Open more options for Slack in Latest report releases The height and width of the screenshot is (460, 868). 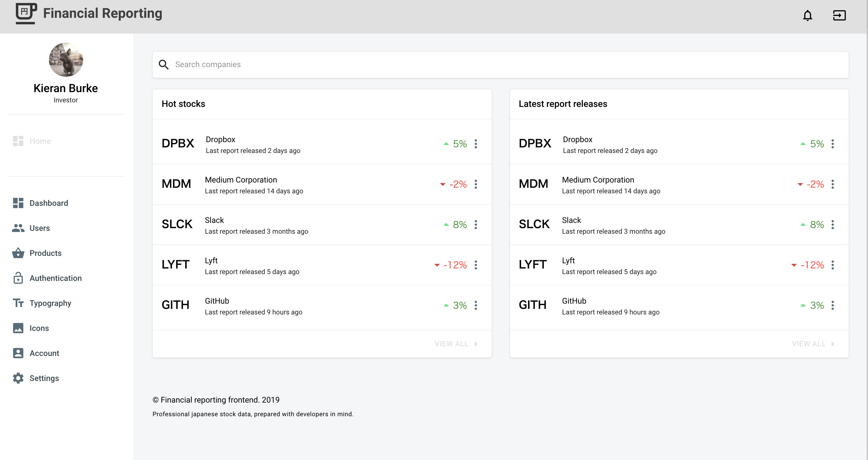(833, 225)
